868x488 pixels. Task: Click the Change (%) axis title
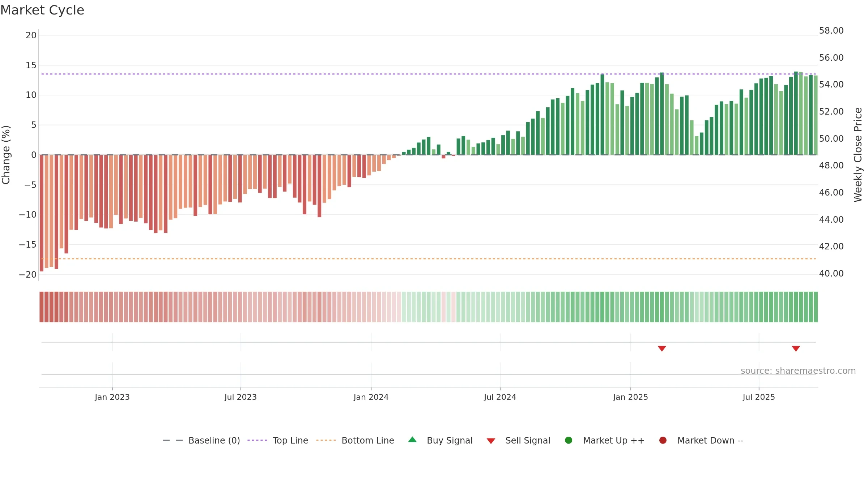coord(6,155)
